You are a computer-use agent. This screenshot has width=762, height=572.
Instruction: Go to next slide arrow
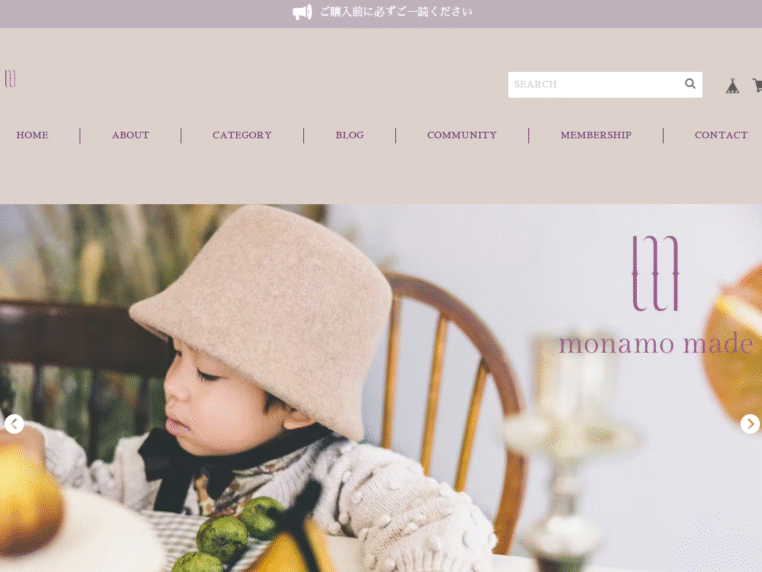tap(750, 424)
